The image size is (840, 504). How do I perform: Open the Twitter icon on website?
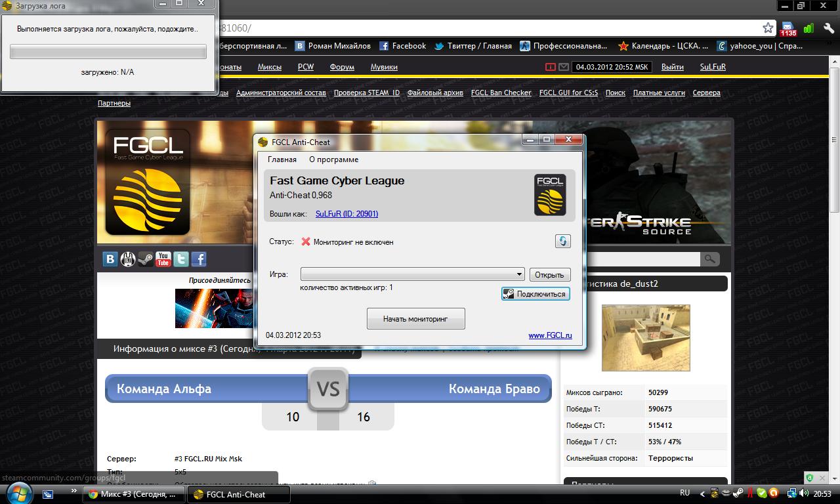(181, 259)
